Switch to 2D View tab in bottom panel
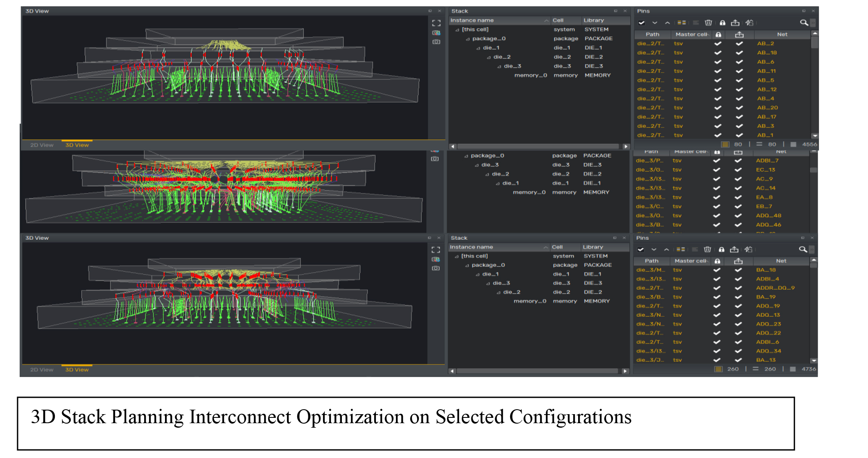Screen dimensions: 868x458 click(42, 370)
